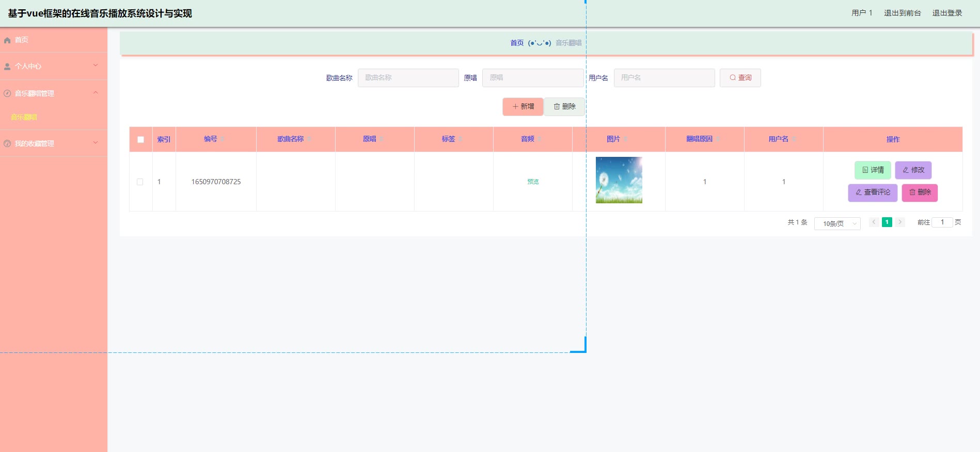Click the icon beside 音乐翻唱管理
Image resolution: width=980 pixels, height=452 pixels.
coord(7,93)
